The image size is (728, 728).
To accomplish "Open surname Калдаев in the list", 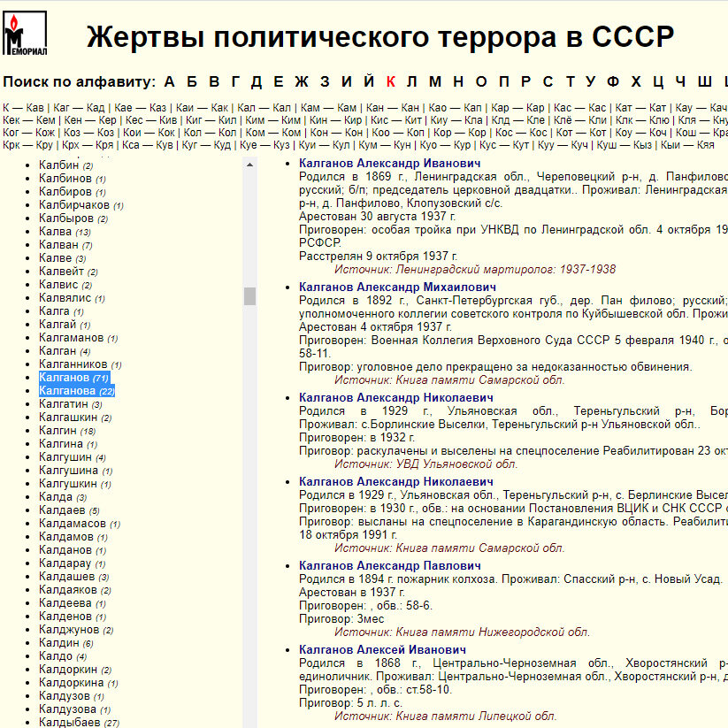I will (x=62, y=510).
